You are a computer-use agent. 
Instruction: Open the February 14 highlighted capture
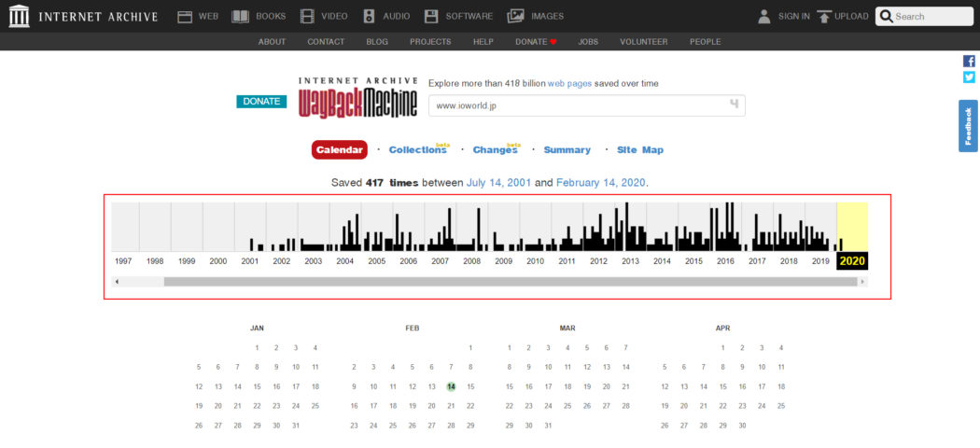[x=451, y=386]
